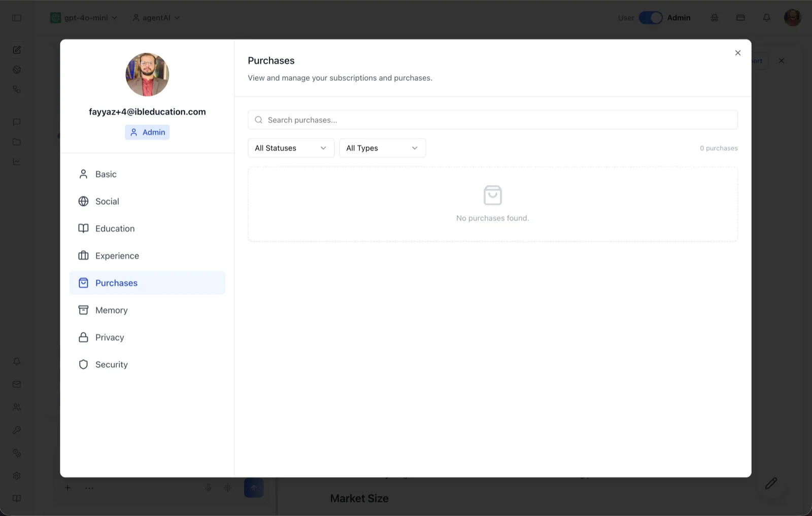Open the users icon in left sidebar
The image size is (812, 516).
pyautogui.click(x=17, y=407)
